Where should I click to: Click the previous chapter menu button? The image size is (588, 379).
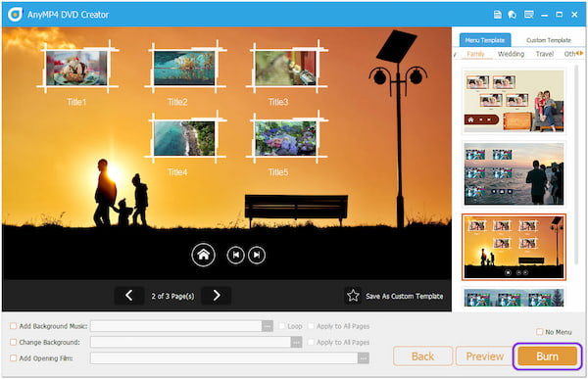235,255
